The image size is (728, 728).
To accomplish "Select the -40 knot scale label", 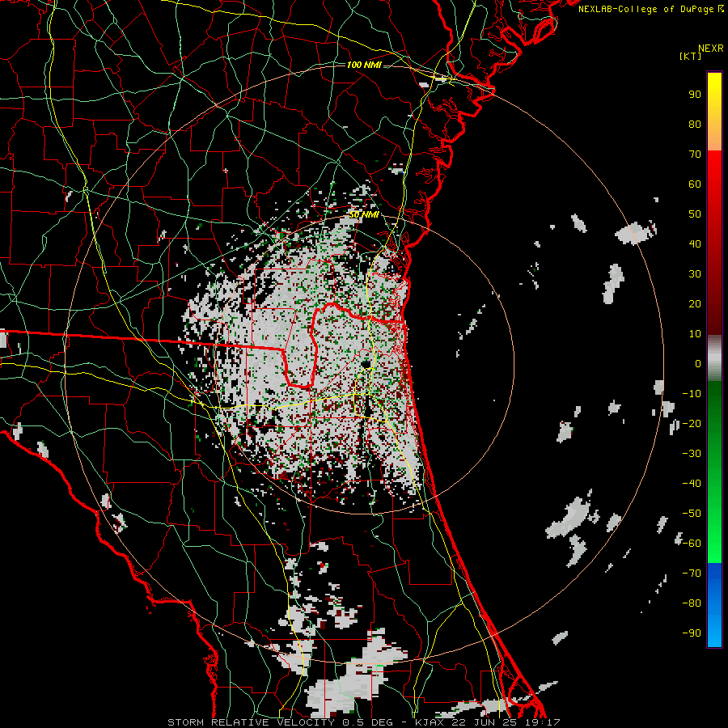I will pyautogui.click(x=692, y=484).
